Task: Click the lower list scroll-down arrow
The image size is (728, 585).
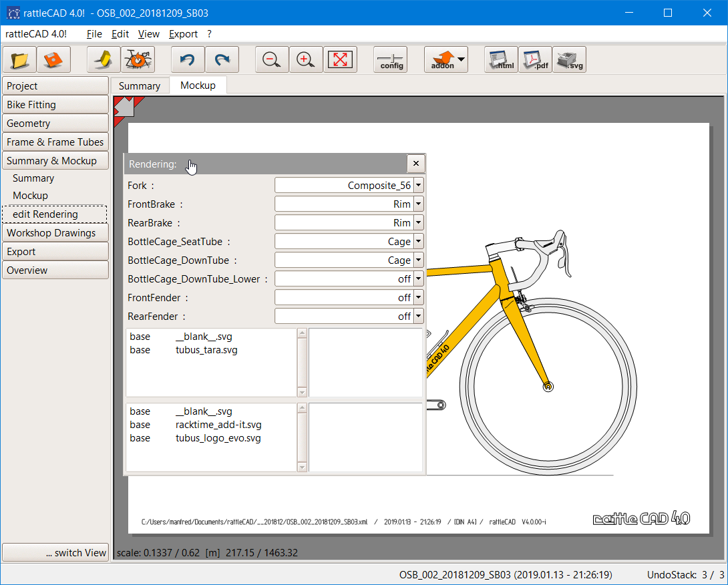Action: pyautogui.click(x=303, y=467)
